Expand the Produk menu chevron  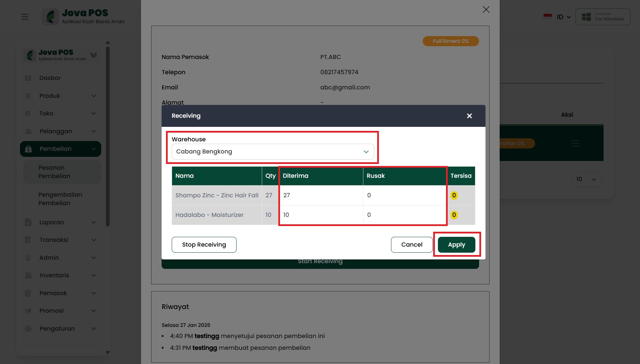[x=94, y=96]
